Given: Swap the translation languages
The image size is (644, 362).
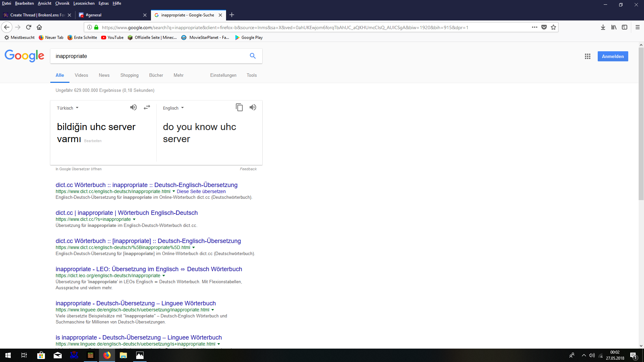Looking at the screenshot, I should [x=147, y=107].
